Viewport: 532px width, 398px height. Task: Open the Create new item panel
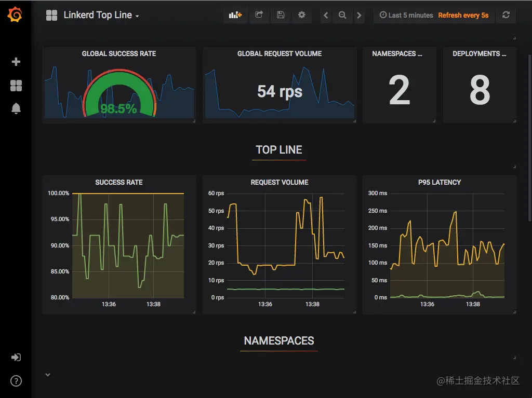click(x=15, y=61)
